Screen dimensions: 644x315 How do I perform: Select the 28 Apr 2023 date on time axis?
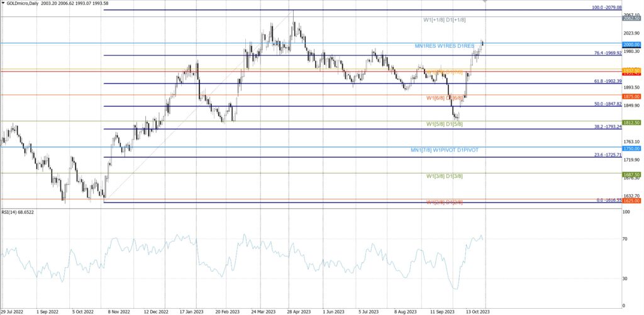(297, 311)
